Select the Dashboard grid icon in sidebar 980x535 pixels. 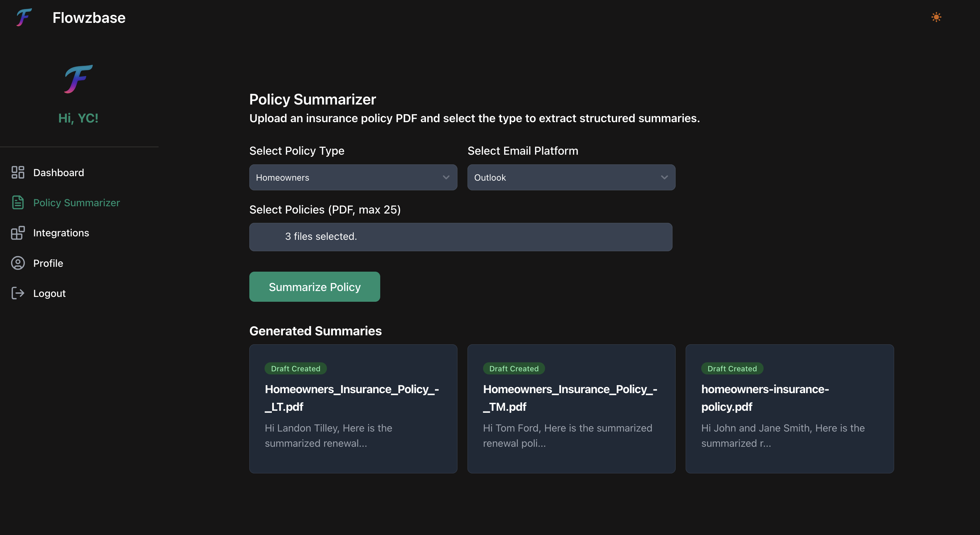(18, 172)
